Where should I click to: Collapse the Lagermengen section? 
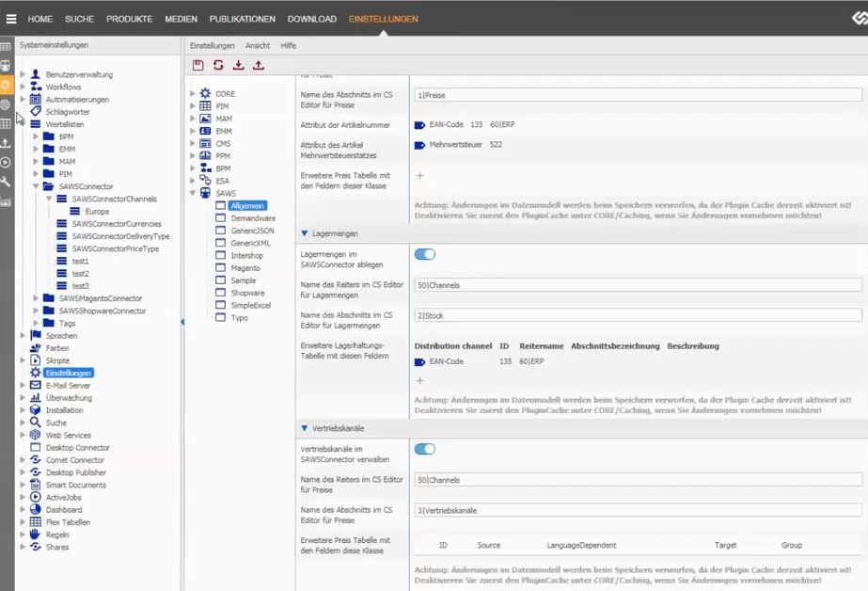pos(305,233)
